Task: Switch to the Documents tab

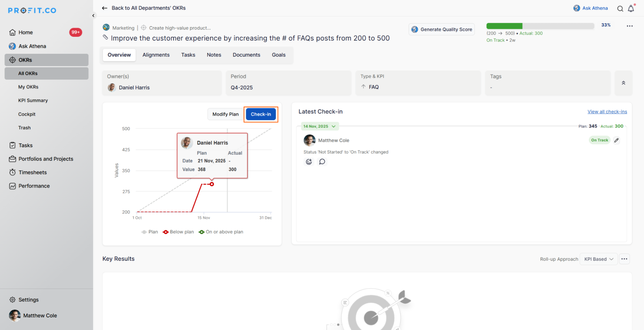Action: coord(246,55)
